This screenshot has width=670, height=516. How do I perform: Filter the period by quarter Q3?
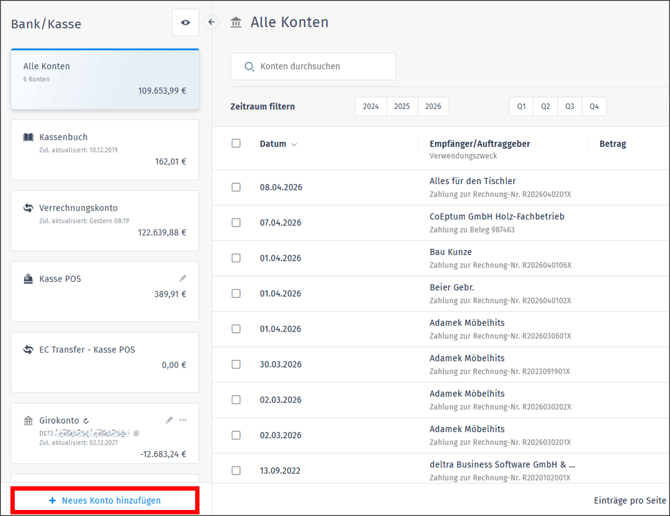(x=570, y=106)
